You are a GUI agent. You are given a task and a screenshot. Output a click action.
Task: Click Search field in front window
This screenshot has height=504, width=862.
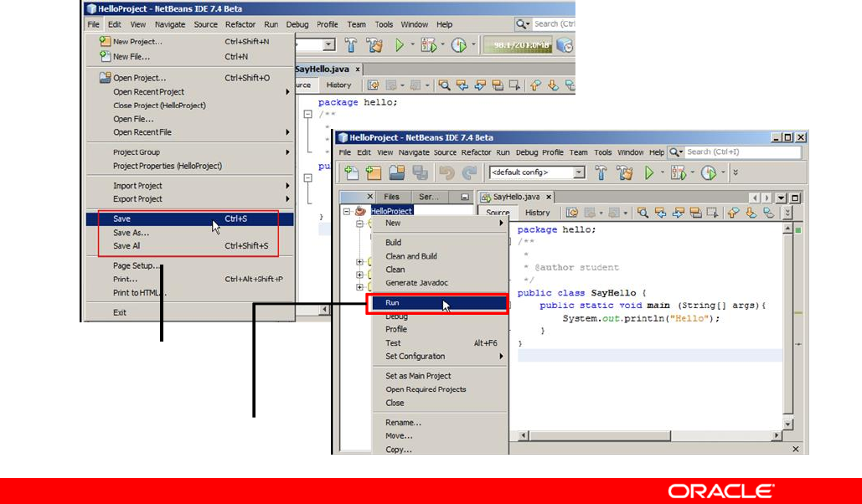click(x=743, y=152)
